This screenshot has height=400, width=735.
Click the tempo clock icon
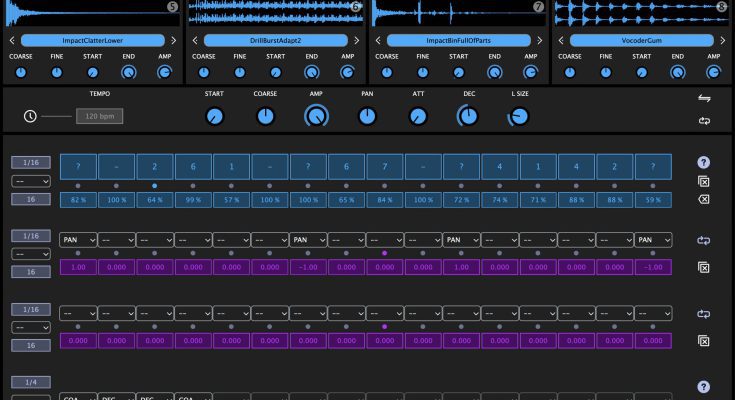click(x=30, y=116)
